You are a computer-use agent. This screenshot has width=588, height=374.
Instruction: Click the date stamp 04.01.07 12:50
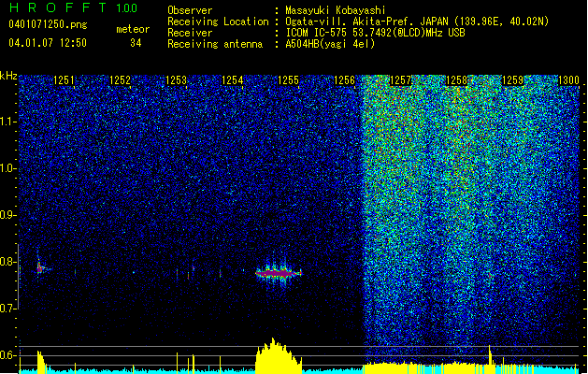point(48,43)
